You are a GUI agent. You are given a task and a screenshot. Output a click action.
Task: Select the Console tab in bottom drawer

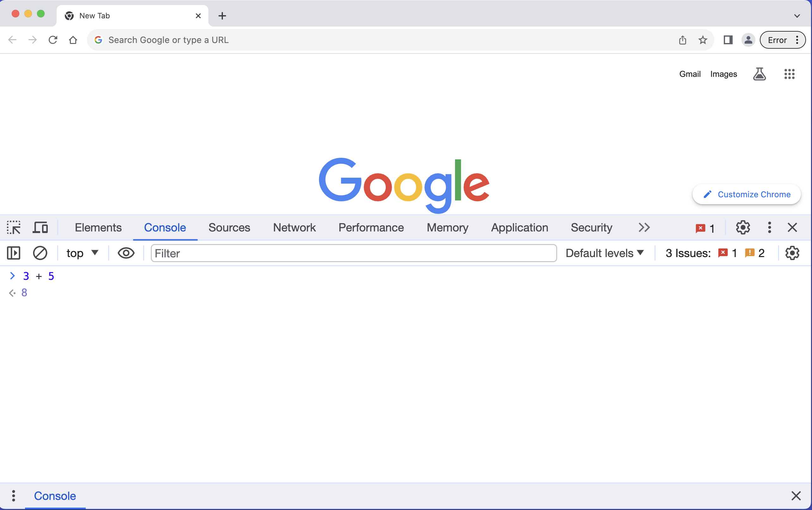(x=55, y=496)
